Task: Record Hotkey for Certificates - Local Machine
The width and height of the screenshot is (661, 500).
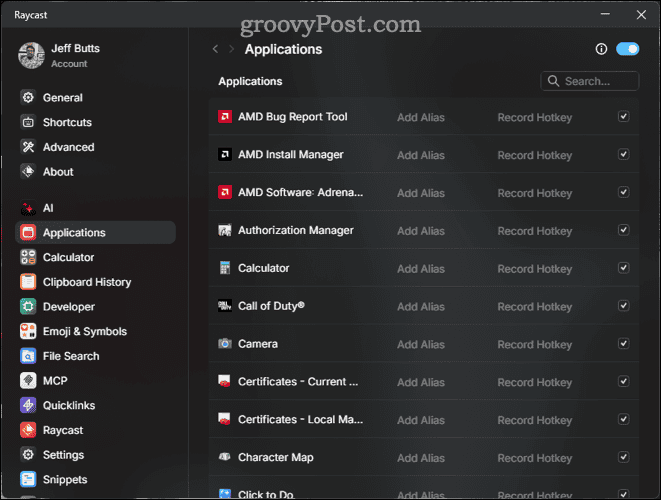Action: pyautogui.click(x=535, y=420)
